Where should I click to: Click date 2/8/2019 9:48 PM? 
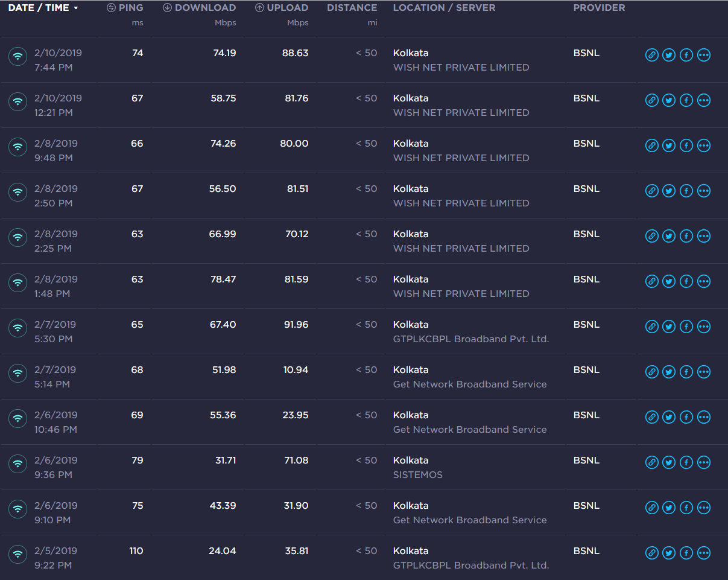pos(56,151)
